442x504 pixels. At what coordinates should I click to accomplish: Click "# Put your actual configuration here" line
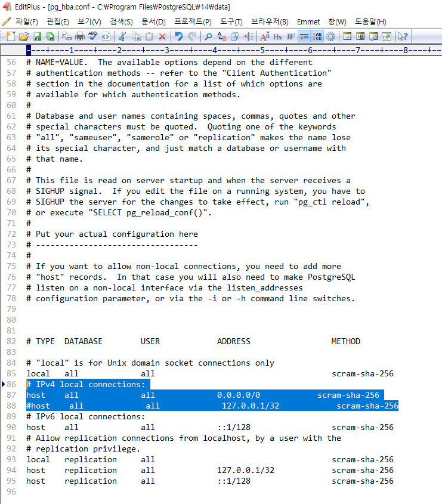[x=112, y=234]
